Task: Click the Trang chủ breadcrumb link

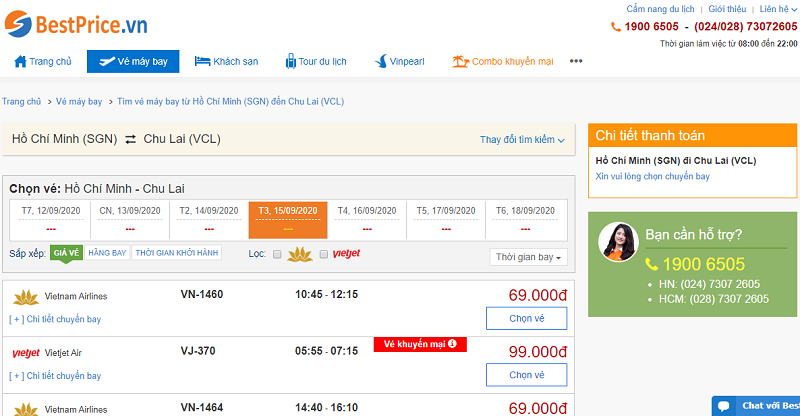Action: coord(21,101)
